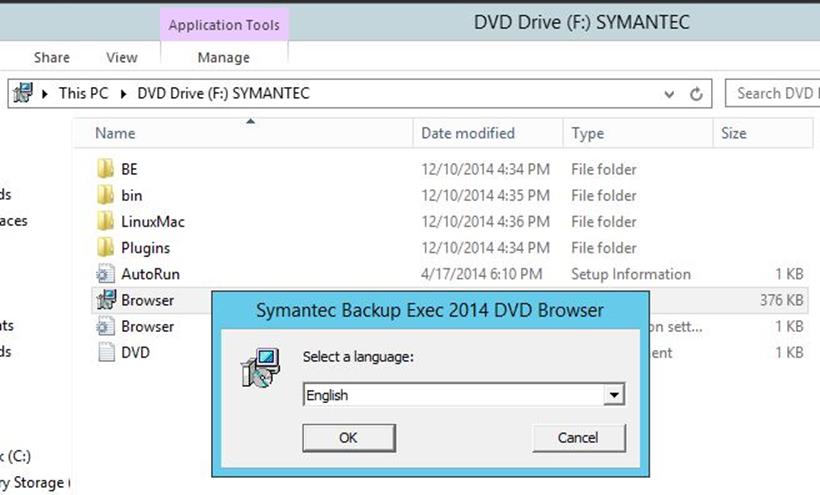Image resolution: width=820 pixels, height=495 pixels.
Task: Click the Setup Information type cell
Action: tap(631, 273)
